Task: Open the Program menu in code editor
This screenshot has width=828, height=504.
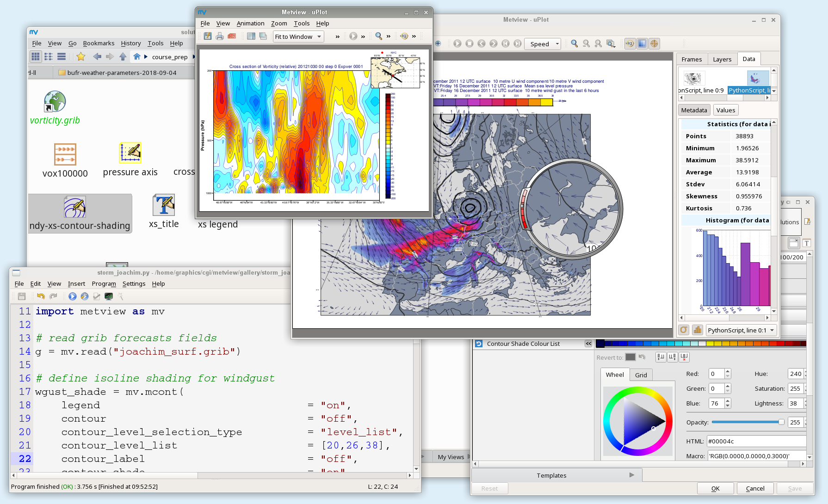Action: click(104, 283)
